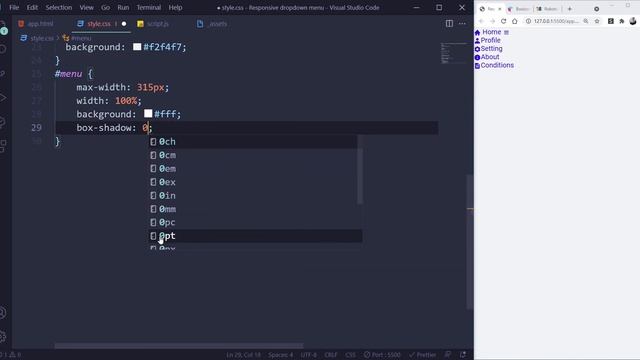Switch to the app.html editor tab
640x360 pixels.
[36, 24]
